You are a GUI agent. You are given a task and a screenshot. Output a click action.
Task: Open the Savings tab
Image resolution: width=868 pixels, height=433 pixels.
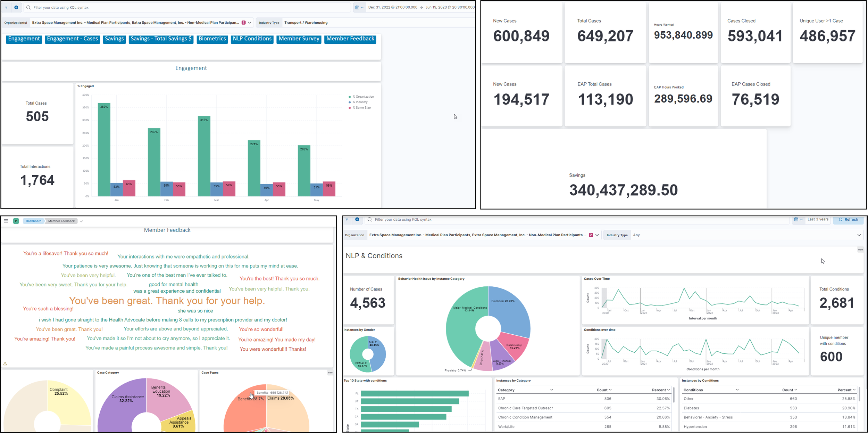(x=114, y=39)
